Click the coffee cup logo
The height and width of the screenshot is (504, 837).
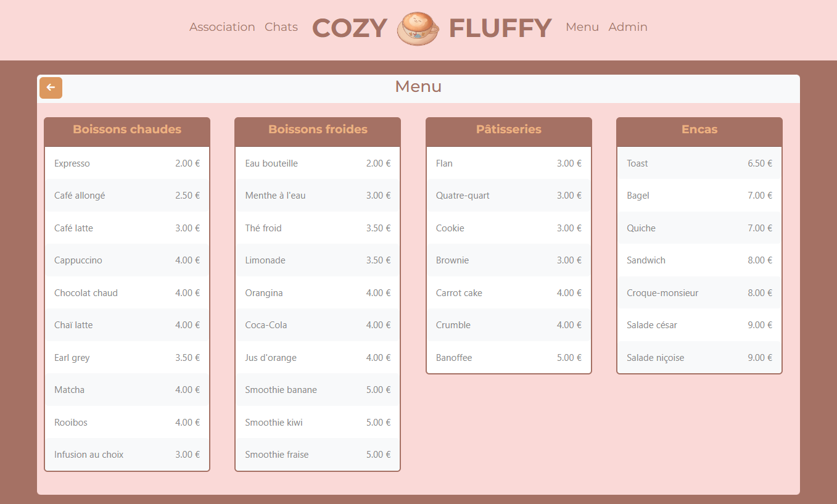418,28
